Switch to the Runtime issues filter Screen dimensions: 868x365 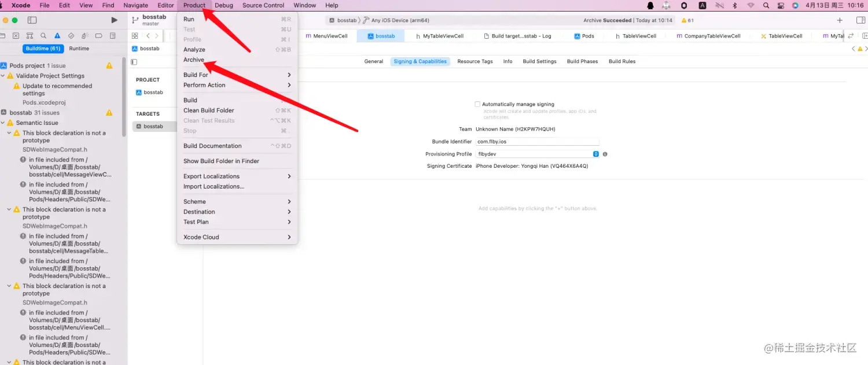coord(79,49)
